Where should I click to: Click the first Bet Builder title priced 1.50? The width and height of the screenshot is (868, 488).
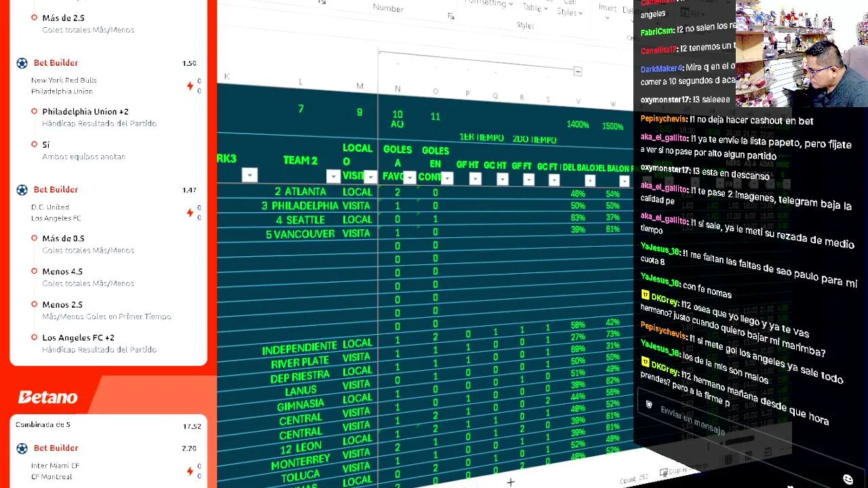pyautogui.click(x=56, y=63)
